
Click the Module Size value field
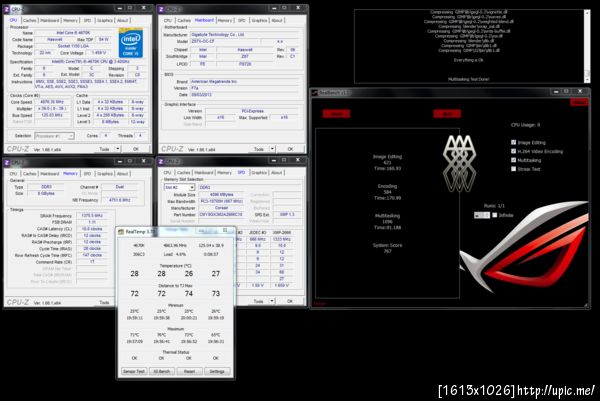[222, 194]
